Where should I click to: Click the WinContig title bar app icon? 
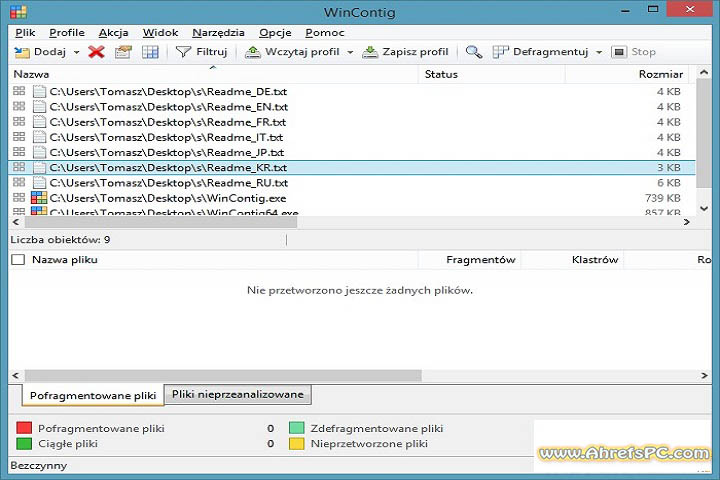[19, 12]
